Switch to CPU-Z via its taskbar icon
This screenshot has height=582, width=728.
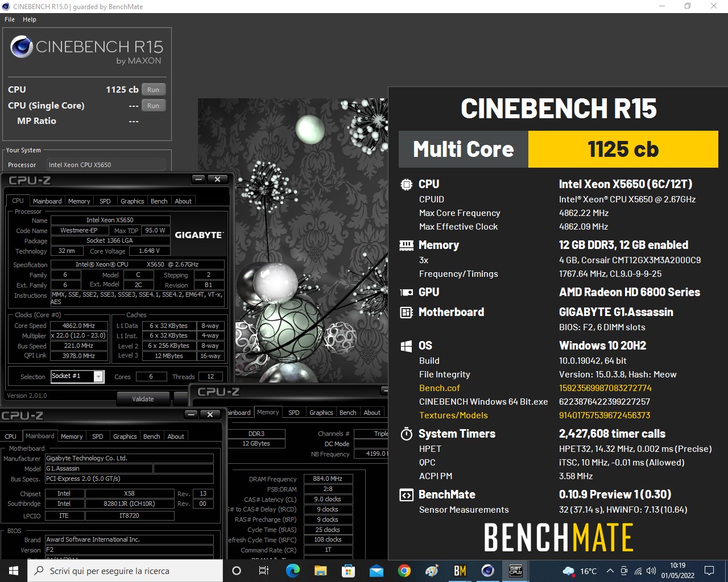pyautogui.click(x=515, y=571)
